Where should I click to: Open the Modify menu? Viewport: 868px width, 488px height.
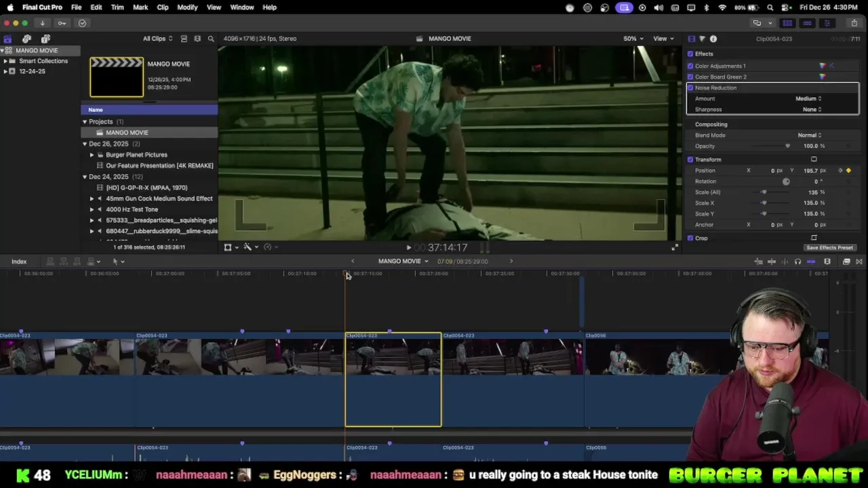[x=187, y=7]
